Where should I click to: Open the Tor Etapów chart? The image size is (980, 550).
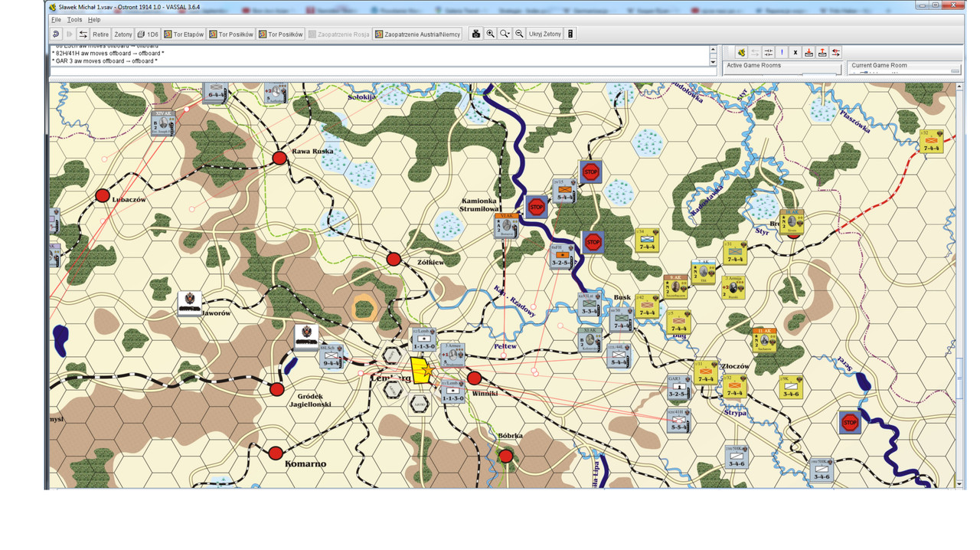(184, 34)
